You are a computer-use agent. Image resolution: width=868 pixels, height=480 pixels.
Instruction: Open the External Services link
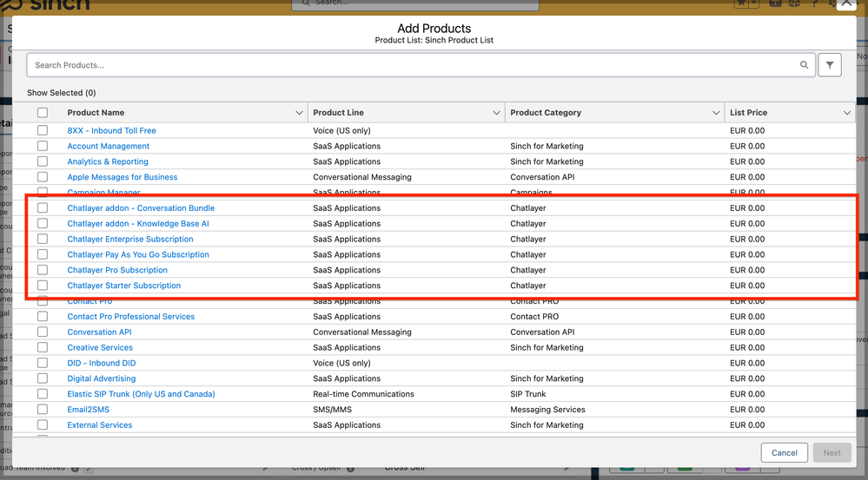[x=100, y=424]
